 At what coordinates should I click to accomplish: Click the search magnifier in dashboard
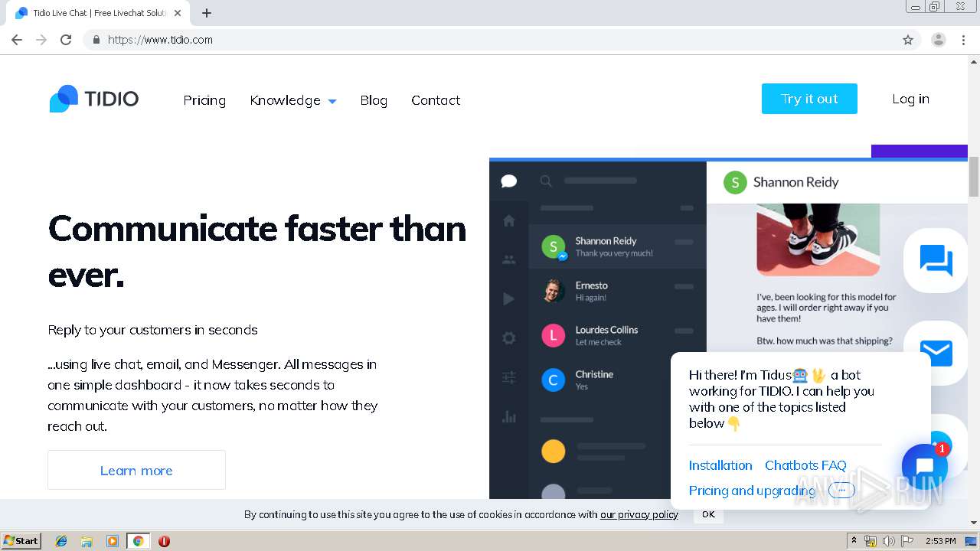coord(546,181)
